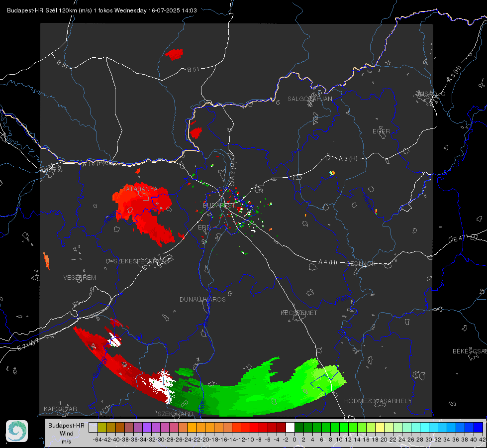Viewport: 487px width, 448px height.
Task: Click the DUNAUJVAROS city label
Action: click(x=202, y=299)
